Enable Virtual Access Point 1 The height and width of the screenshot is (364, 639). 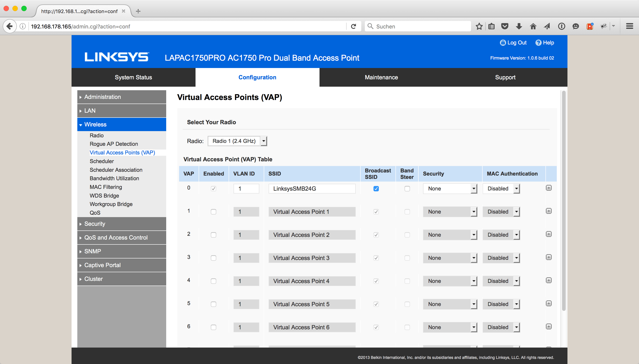pos(214,212)
